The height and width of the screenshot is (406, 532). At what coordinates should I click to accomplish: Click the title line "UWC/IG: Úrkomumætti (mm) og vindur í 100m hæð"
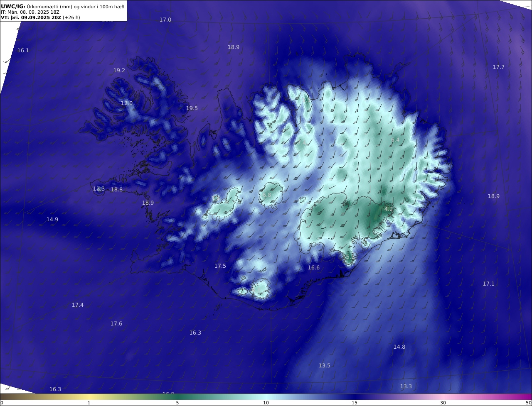click(63, 6)
